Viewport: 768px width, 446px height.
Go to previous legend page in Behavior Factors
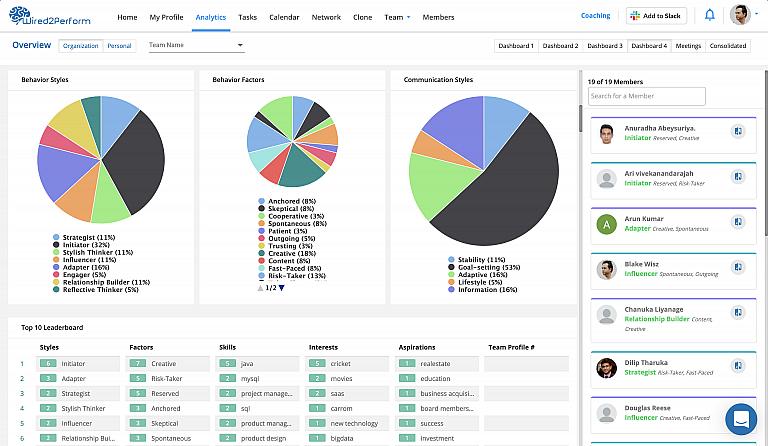click(261, 288)
